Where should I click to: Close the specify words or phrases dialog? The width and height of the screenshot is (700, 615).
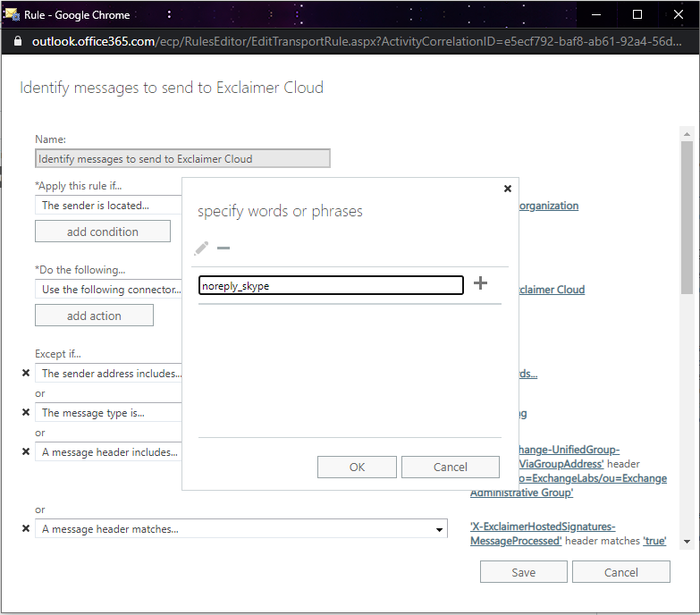(x=508, y=189)
